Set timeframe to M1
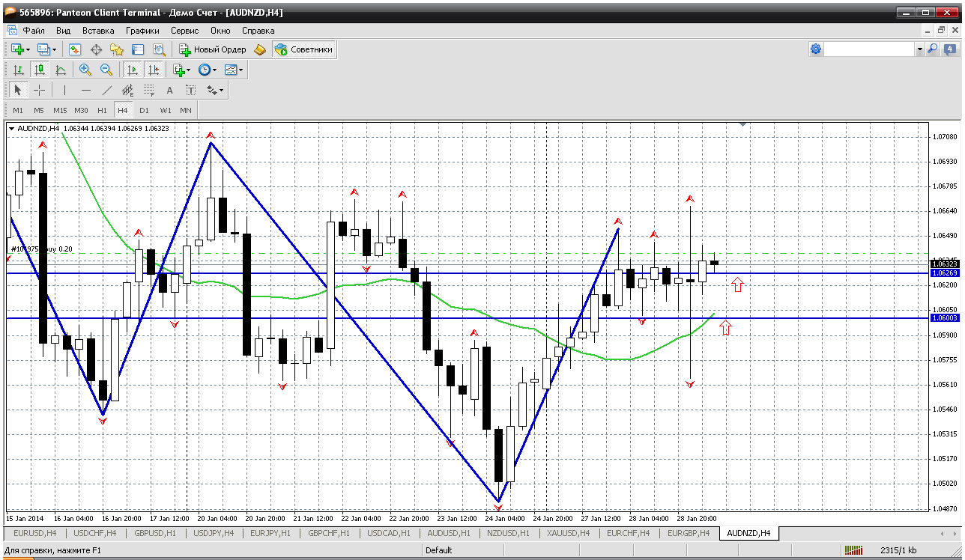The height and width of the screenshot is (560, 965). tap(18, 110)
